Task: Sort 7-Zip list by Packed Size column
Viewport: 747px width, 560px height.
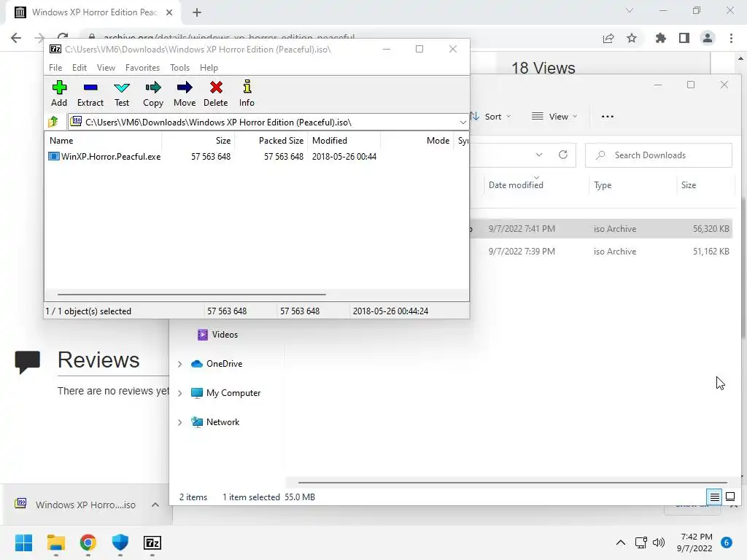Action: [x=271, y=141]
